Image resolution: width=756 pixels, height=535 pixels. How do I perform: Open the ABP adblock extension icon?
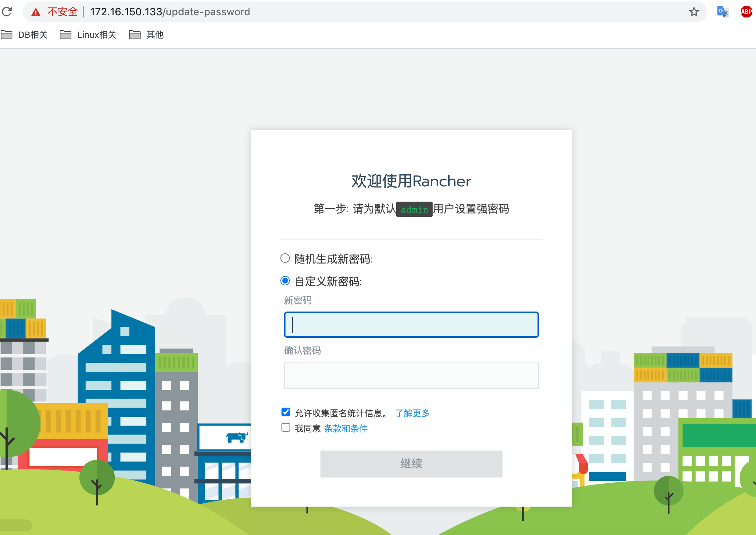(746, 12)
